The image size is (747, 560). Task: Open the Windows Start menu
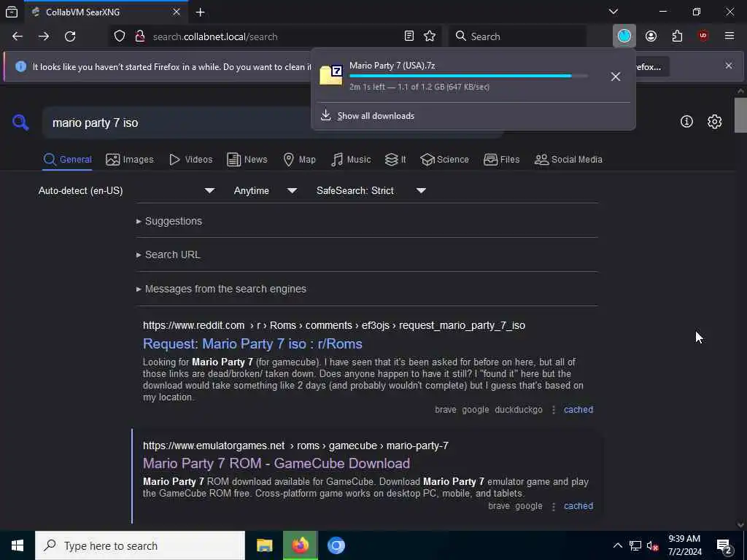pyautogui.click(x=18, y=545)
